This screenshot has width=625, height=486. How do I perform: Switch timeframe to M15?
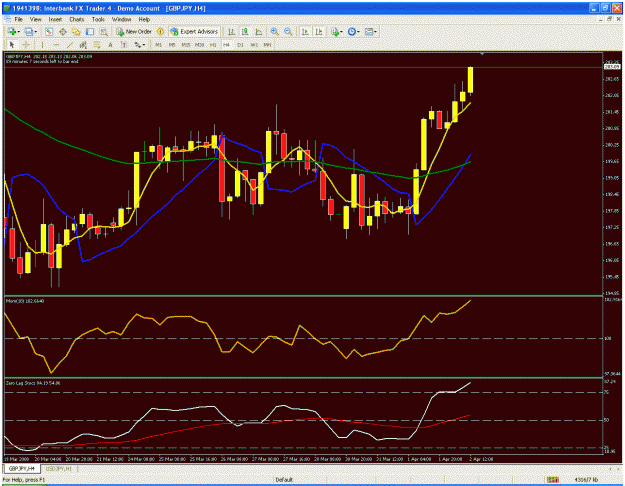186,45
